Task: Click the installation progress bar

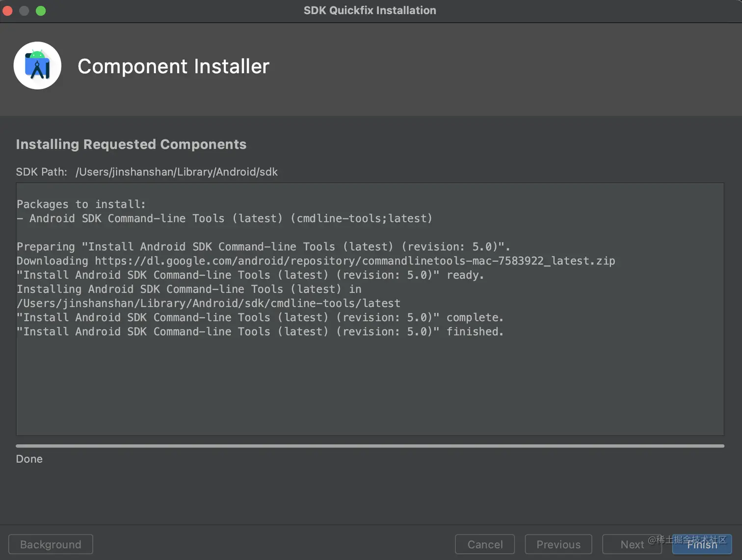Action: click(x=370, y=446)
